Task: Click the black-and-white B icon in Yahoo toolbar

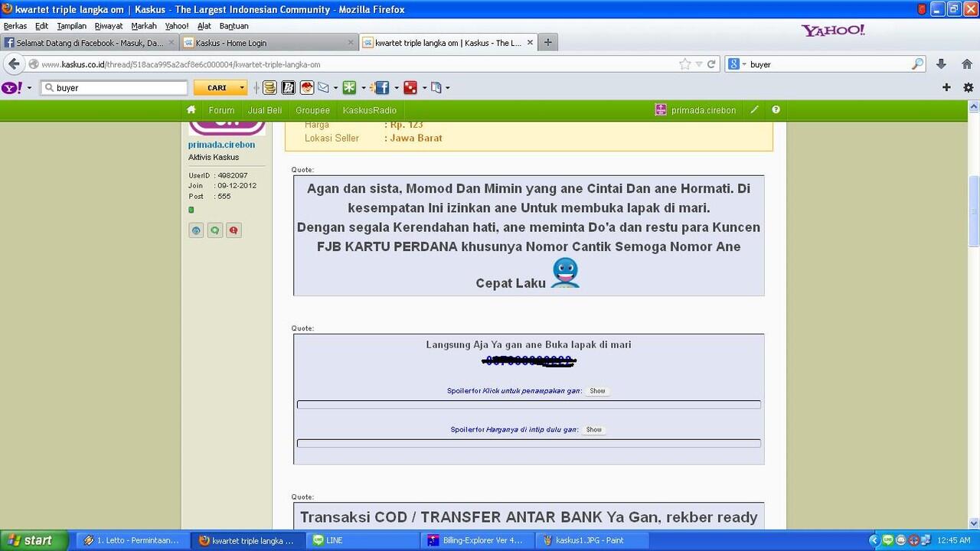Action: pos(288,88)
